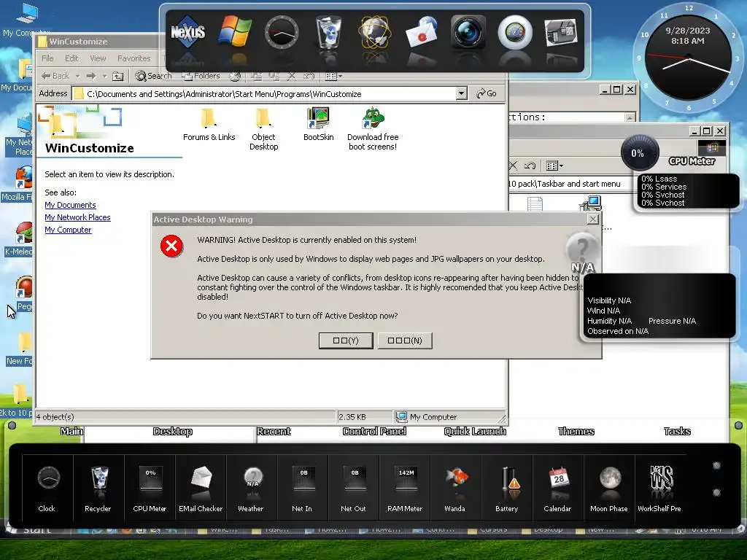The width and height of the screenshot is (747, 560).
Task: Toggle the Folders toolbar button
Action: 201,76
